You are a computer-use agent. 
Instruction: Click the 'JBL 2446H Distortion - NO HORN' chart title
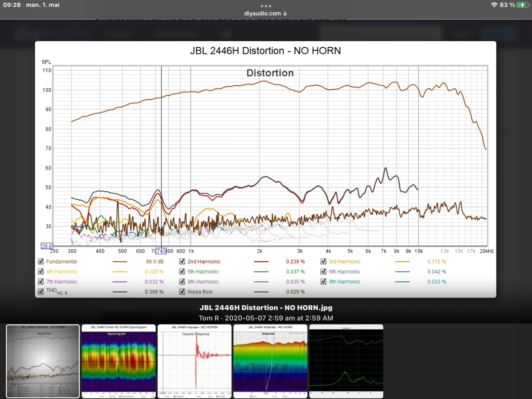pyautogui.click(x=266, y=51)
